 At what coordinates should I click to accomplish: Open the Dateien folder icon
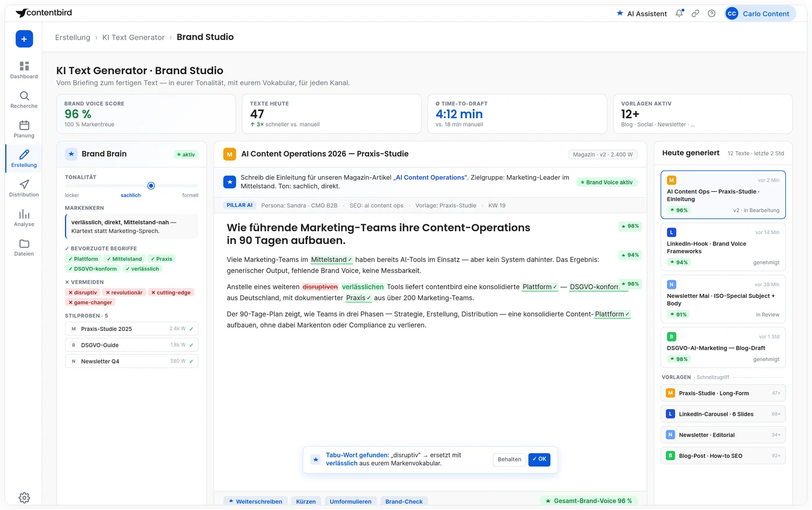point(24,243)
